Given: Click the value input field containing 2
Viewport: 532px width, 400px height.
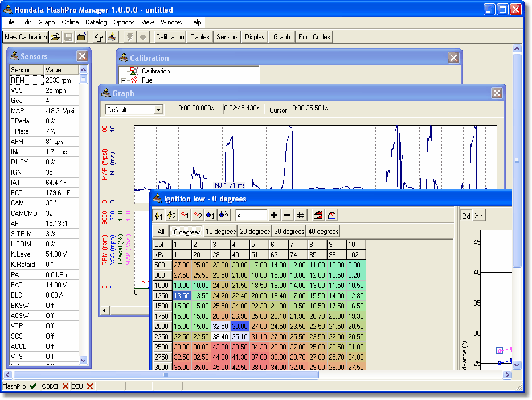Looking at the screenshot, I should tap(251, 215).
